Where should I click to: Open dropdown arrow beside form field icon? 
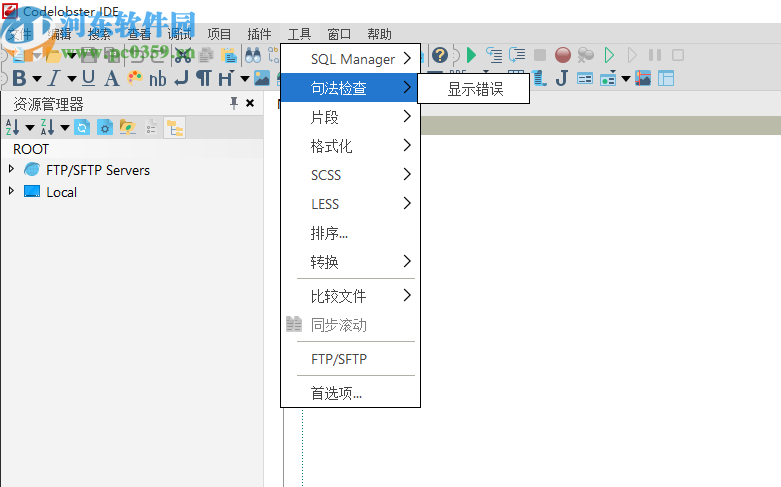click(x=626, y=79)
